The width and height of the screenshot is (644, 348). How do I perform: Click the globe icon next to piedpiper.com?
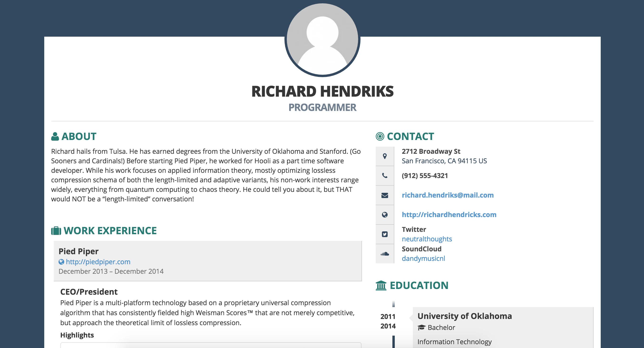pos(61,262)
